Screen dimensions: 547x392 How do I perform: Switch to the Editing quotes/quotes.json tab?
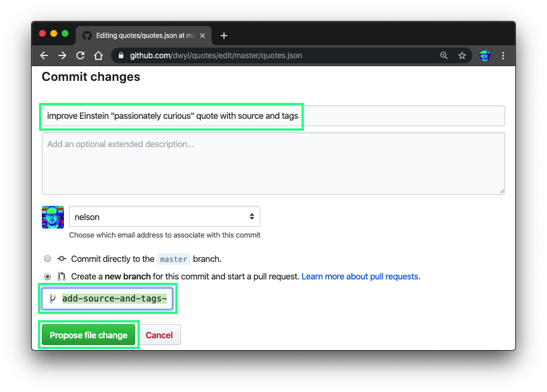(141, 35)
